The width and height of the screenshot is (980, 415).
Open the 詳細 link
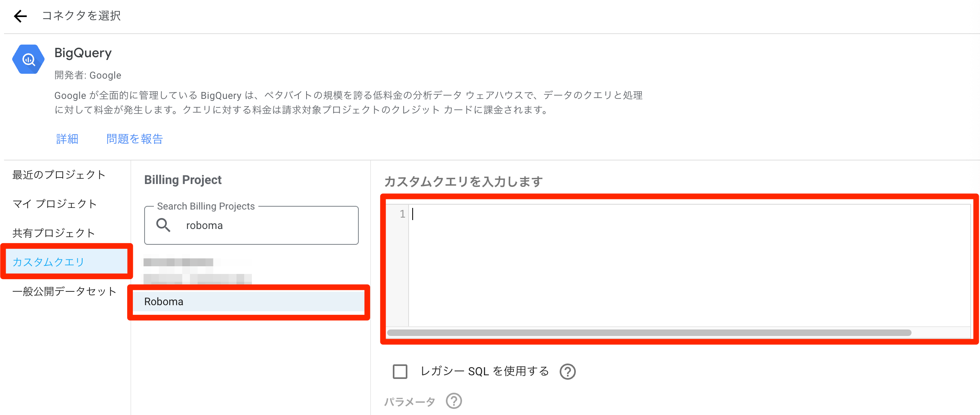[67, 139]
